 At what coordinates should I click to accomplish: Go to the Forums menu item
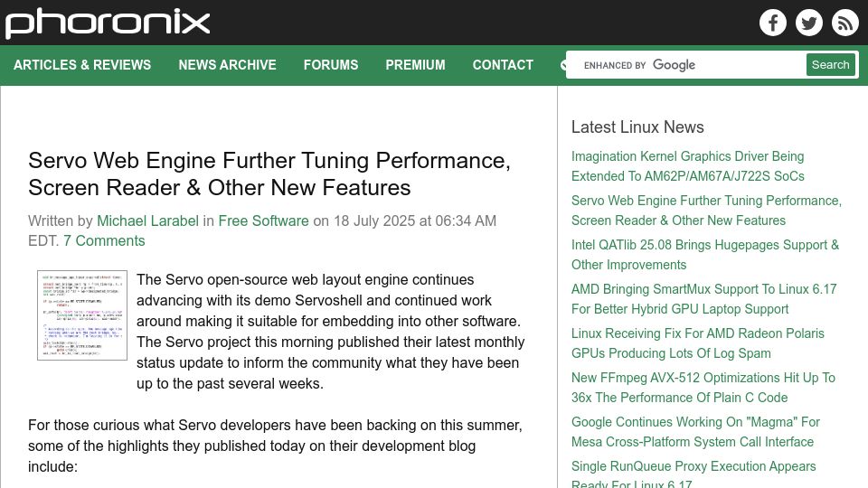pyautogui.click(x=331, y=65)
